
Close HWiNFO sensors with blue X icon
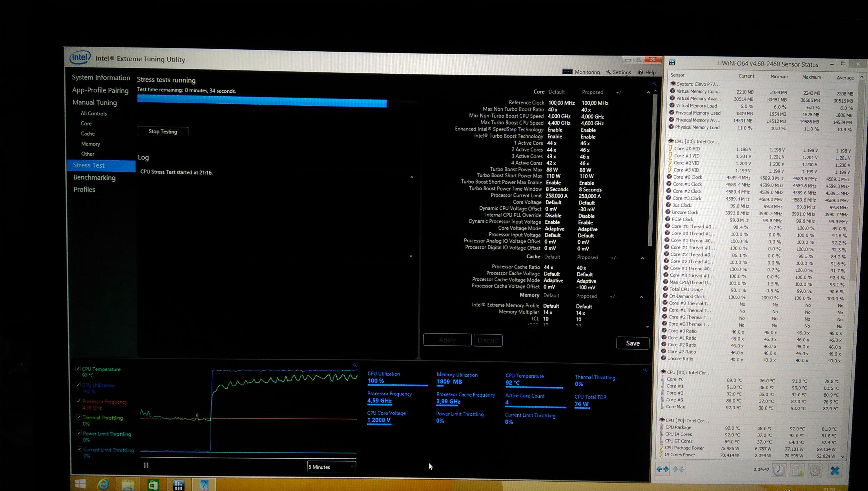click(835, 471)
